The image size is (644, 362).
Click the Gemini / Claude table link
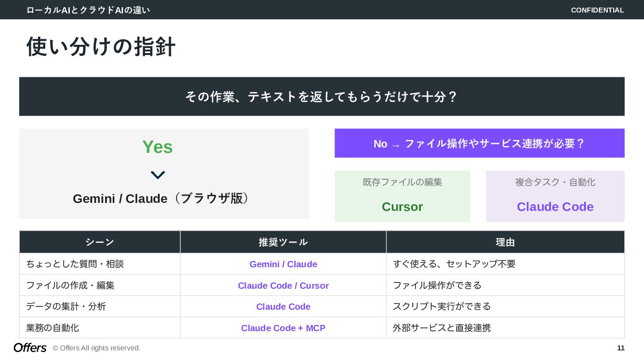point(283,264)
